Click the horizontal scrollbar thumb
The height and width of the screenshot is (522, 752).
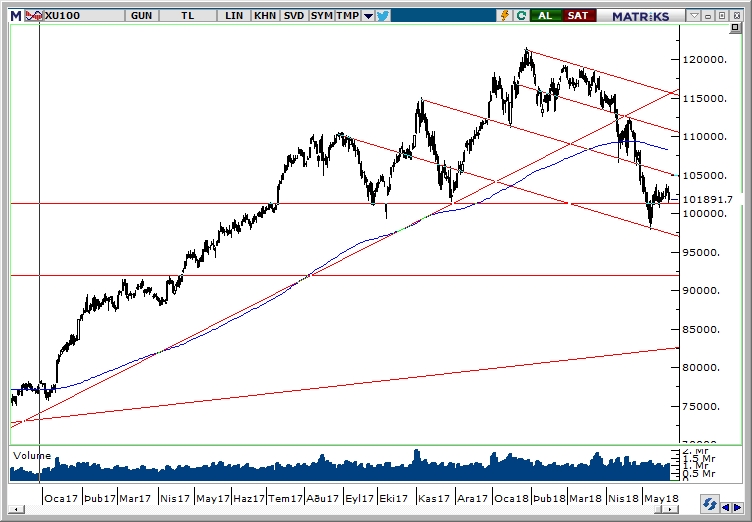[658, 510]
